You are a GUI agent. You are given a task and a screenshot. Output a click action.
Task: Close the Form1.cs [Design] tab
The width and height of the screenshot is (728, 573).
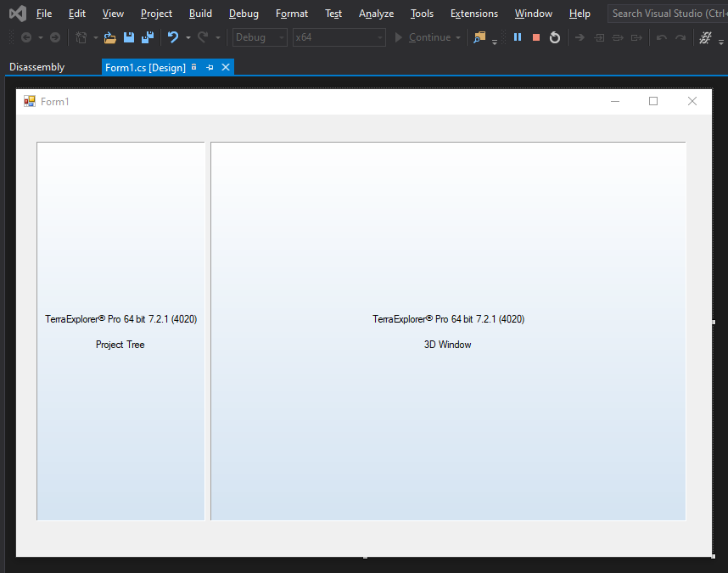click(x=226, y=67)
